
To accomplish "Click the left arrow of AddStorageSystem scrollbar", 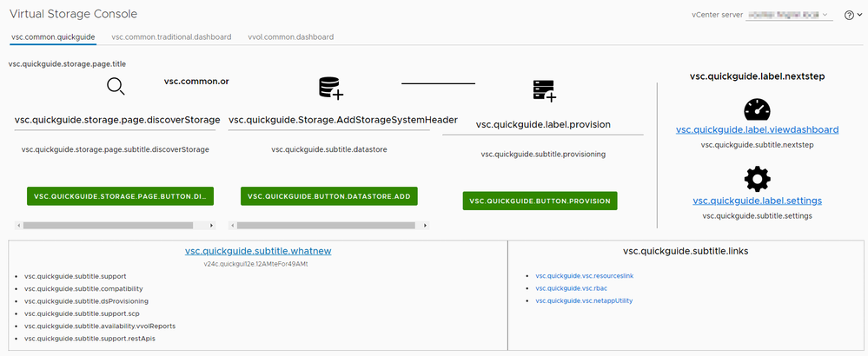I will point(233,226).
